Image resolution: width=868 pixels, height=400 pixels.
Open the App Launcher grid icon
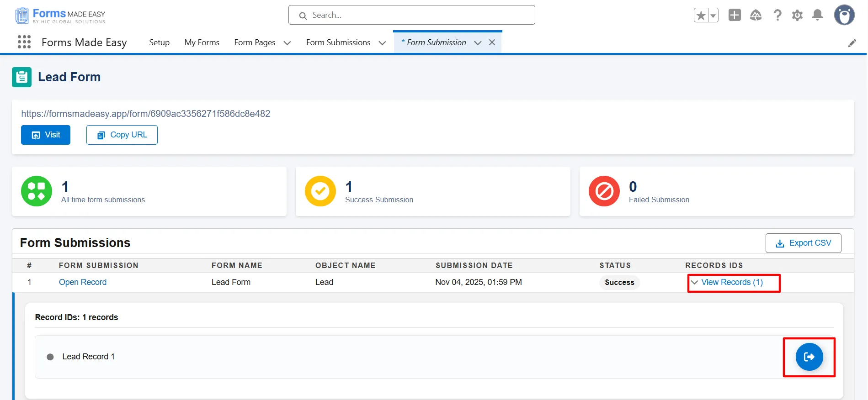[24, 42]
